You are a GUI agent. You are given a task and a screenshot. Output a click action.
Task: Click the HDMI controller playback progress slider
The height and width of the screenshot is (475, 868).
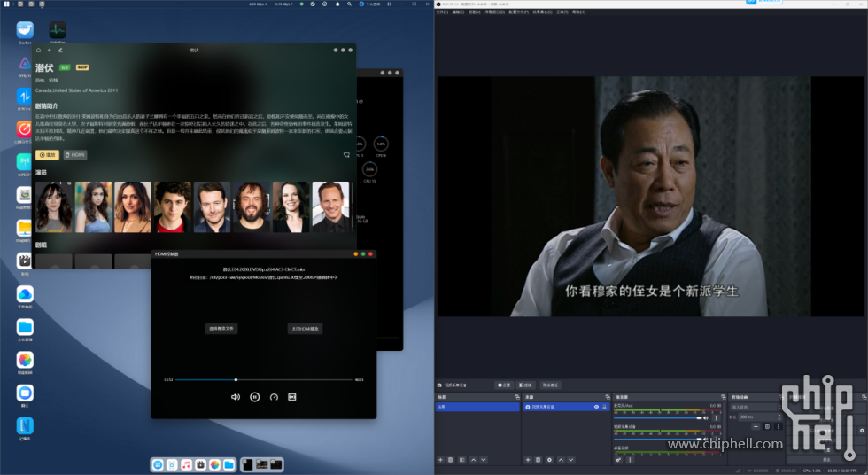pos(264,380)
